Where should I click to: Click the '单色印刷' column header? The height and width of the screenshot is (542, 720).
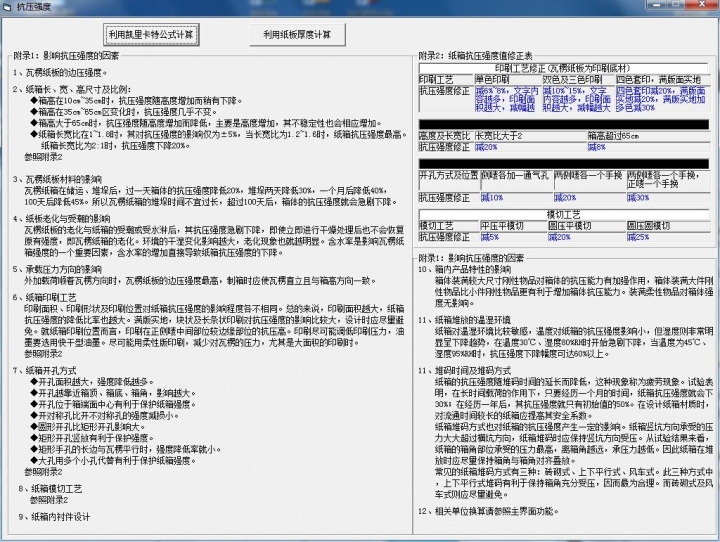click(508, 79)
